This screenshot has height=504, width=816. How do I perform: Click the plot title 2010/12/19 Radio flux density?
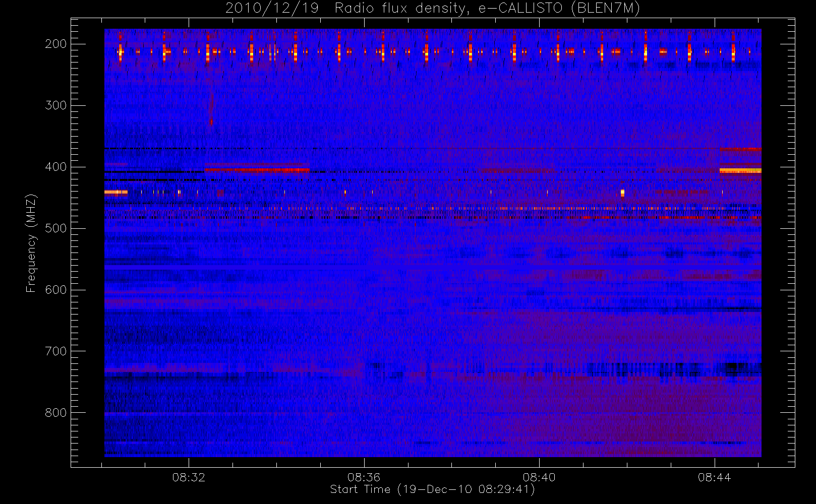pyautogui.click(x=433, y=9)
